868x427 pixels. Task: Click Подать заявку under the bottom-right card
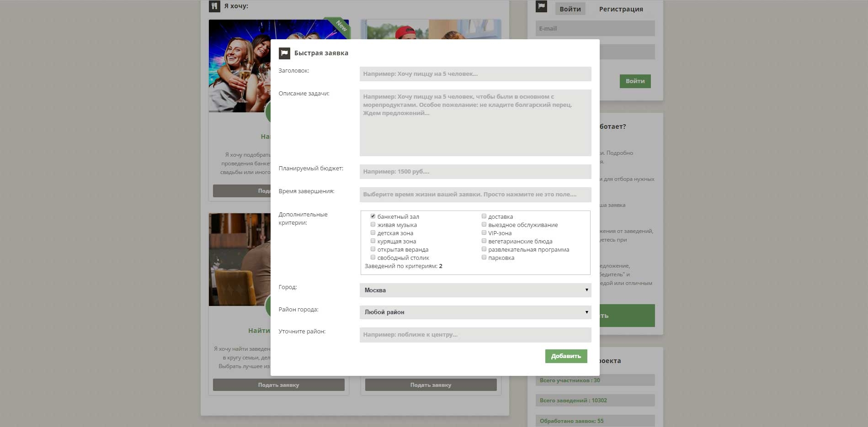pos(431,385)
